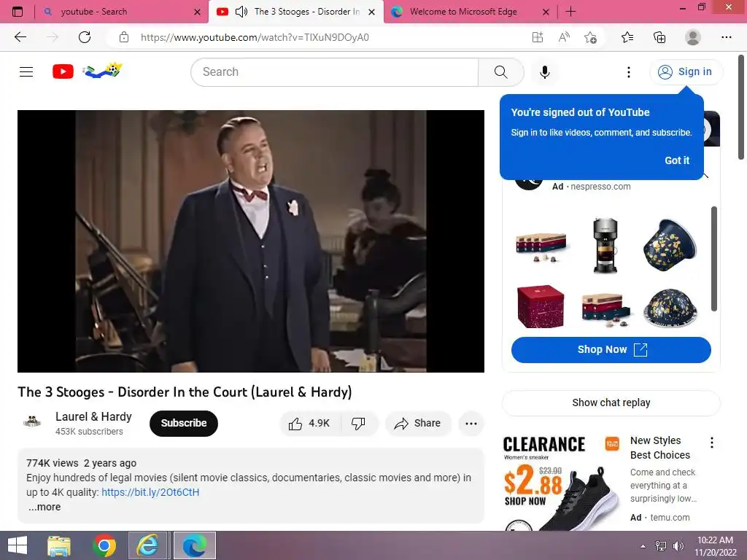Open the clearance sneaker ad thumbnail
The height and width of the screenshot is (560, 747).
pyautogui.click(x=561, y=482)
